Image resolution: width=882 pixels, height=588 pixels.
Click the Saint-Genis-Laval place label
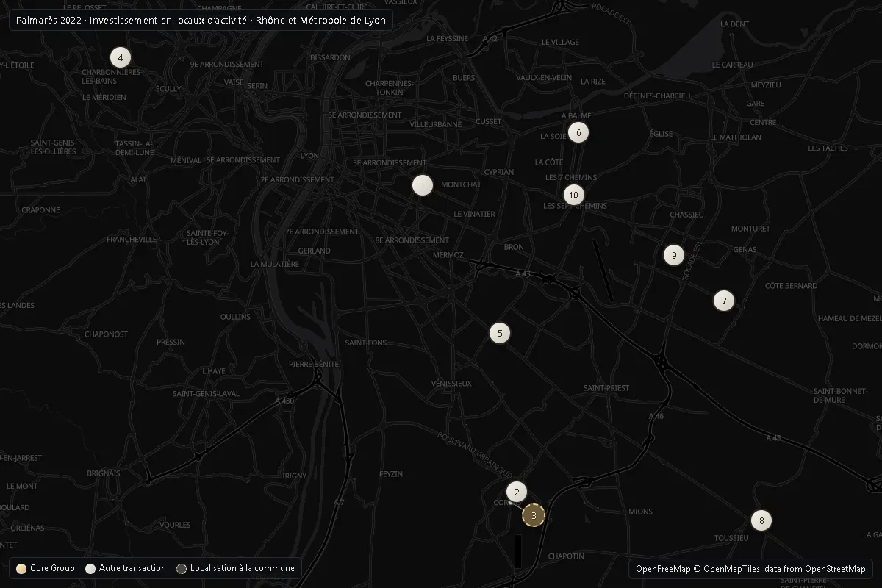coord(206,394)
